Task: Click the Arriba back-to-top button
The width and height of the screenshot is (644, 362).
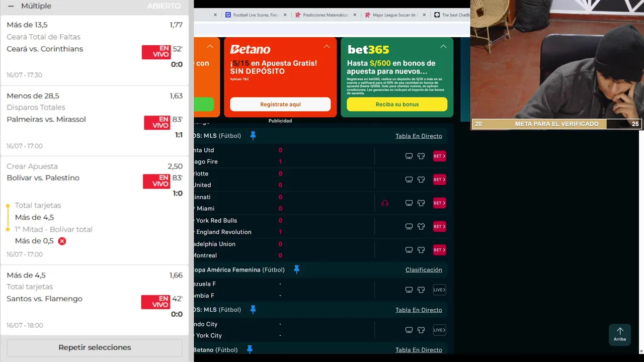Action: click(x=620, y=334)
